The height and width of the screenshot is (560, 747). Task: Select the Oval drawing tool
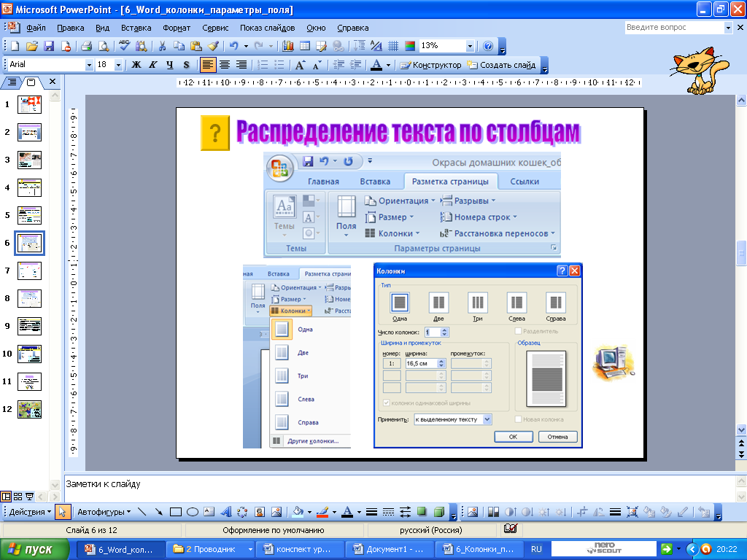[193, 512]
